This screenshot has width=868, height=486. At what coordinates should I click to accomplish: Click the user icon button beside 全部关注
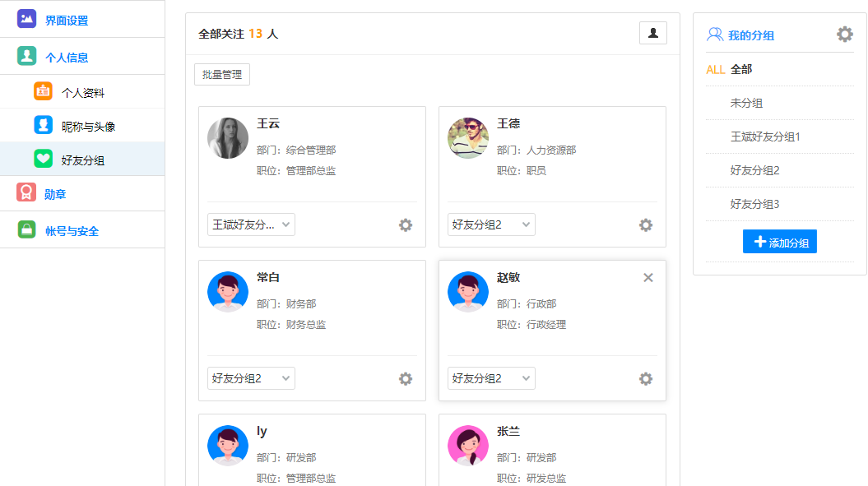(653, 33)
